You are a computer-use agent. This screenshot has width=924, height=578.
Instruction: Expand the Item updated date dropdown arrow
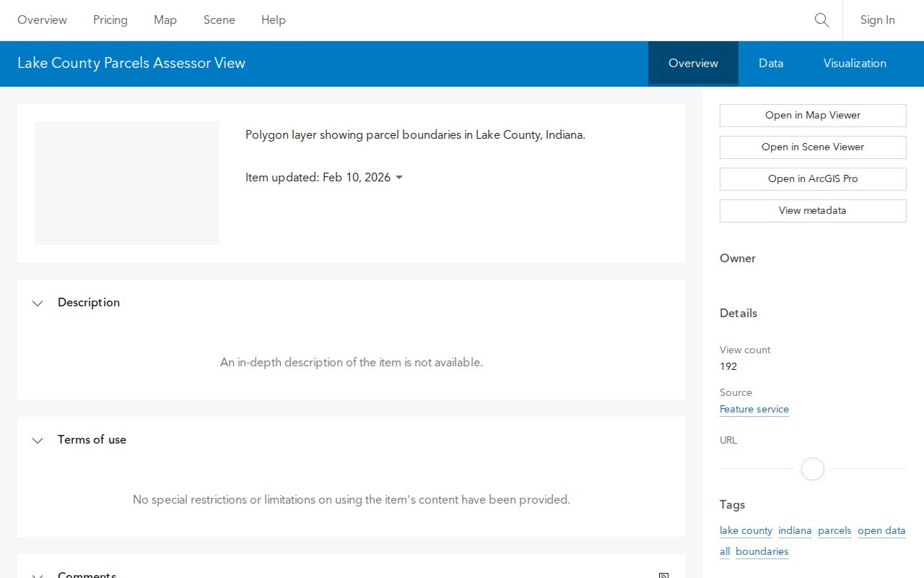(399, 178)
